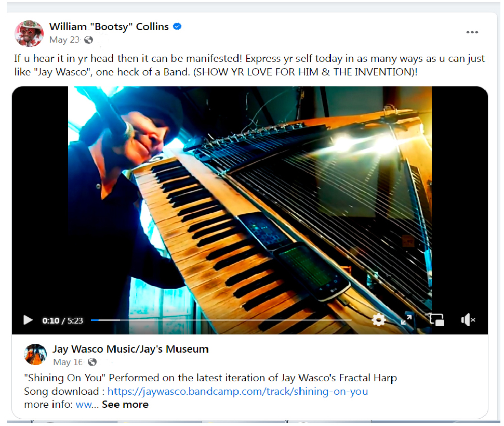Open the post options three-dots menu
504x426 pixels.
click(472, 32)
